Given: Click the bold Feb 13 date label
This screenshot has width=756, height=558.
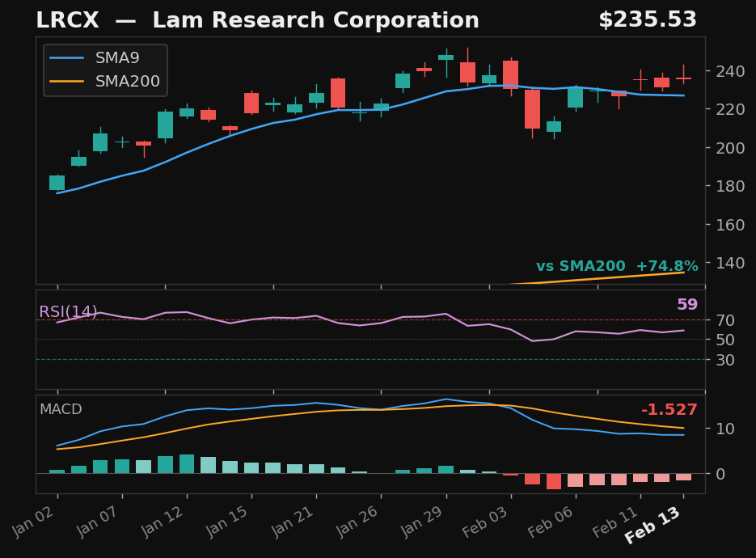Looking at the screenshot, I should pyautogui.click(x=653, y=525).
